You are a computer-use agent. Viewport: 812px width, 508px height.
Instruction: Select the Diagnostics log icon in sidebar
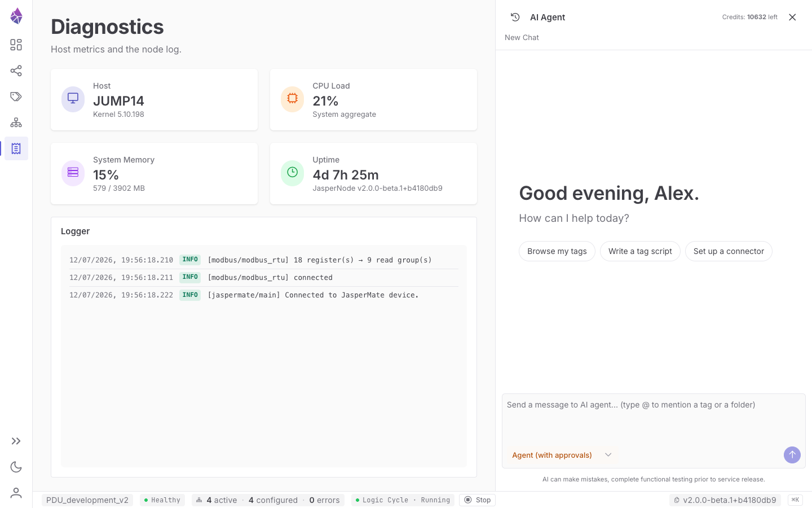pyautogui.click(x=16, y=148)
